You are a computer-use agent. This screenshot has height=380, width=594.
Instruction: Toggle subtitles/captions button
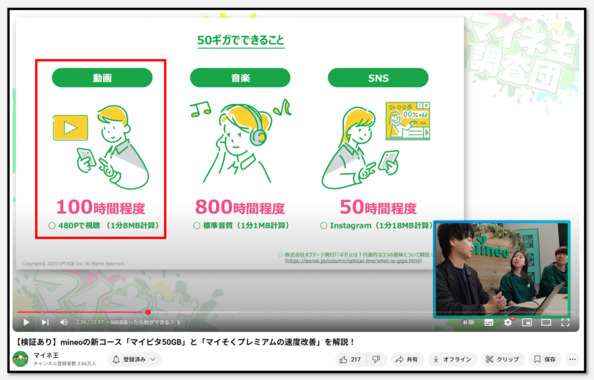pos(489,322)
